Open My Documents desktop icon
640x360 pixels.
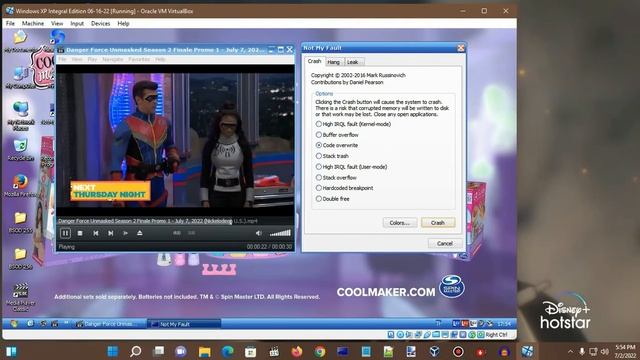20,42
